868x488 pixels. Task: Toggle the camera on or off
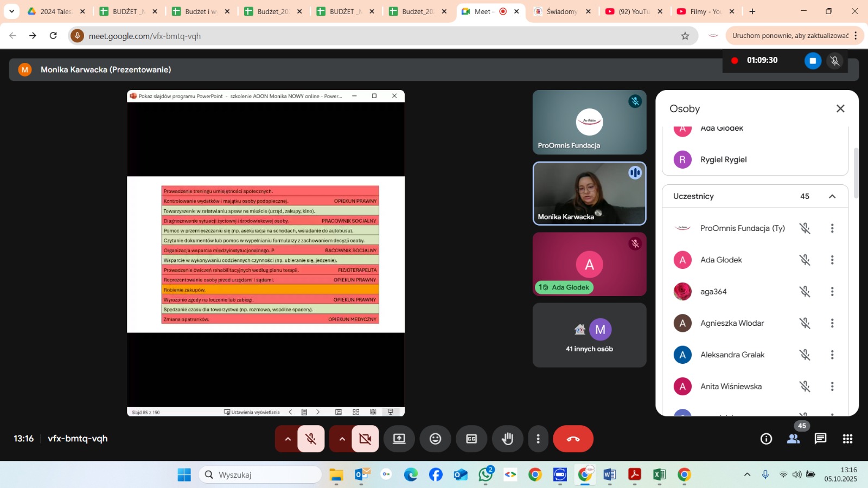coord(365,439)
